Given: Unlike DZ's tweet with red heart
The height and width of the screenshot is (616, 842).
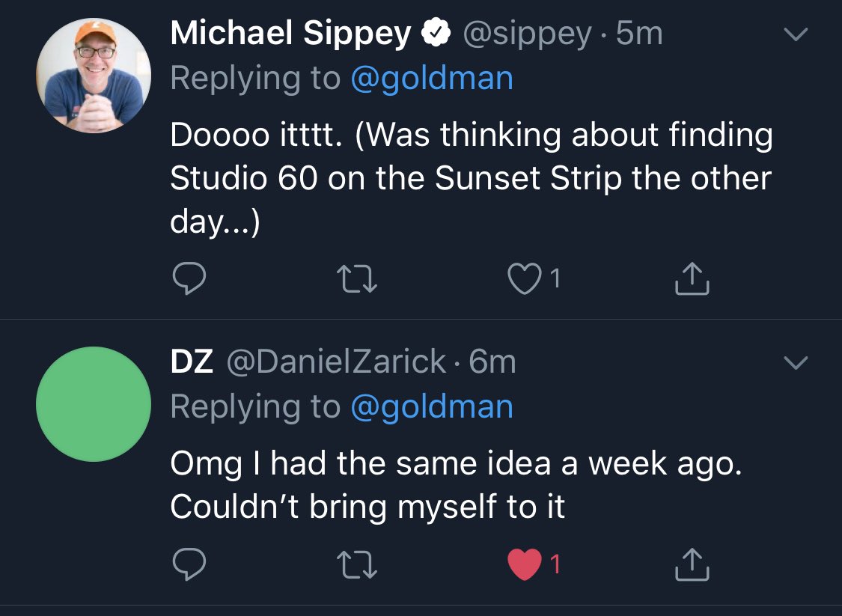Looking at the screenshot, I should coord(523,566).
